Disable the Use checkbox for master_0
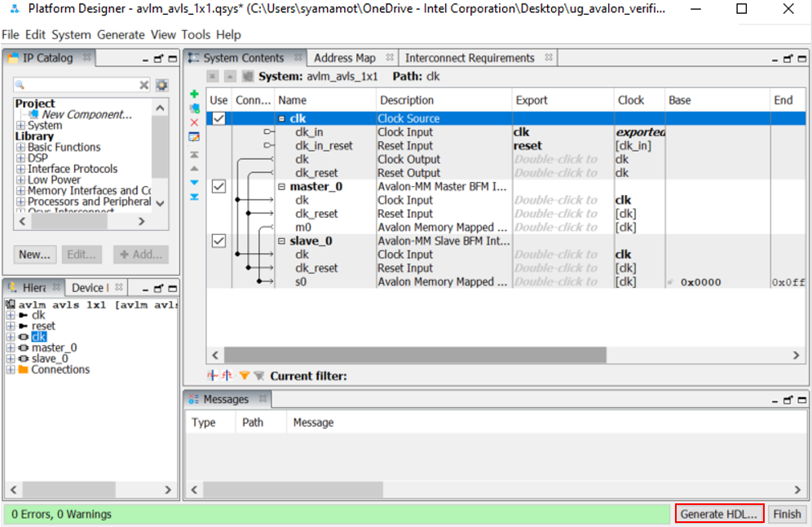 click(x=217, y=186)
